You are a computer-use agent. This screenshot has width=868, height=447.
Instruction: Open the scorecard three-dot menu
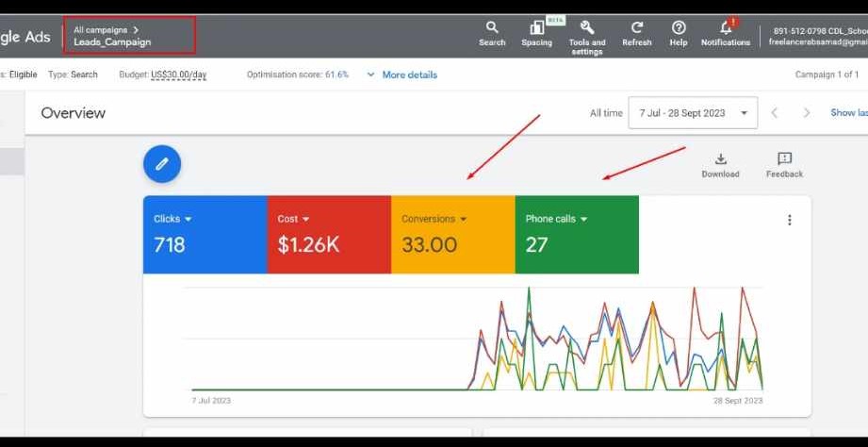click(790, 221)
